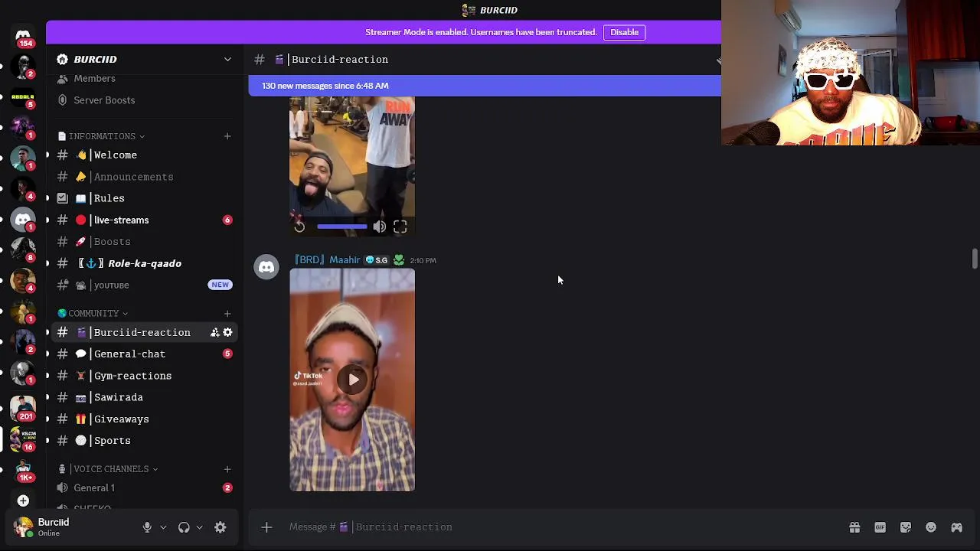This screenshot has width=980, height=551.
Task: Open Maahir's user avatar
Action: [x=266, y=267]
